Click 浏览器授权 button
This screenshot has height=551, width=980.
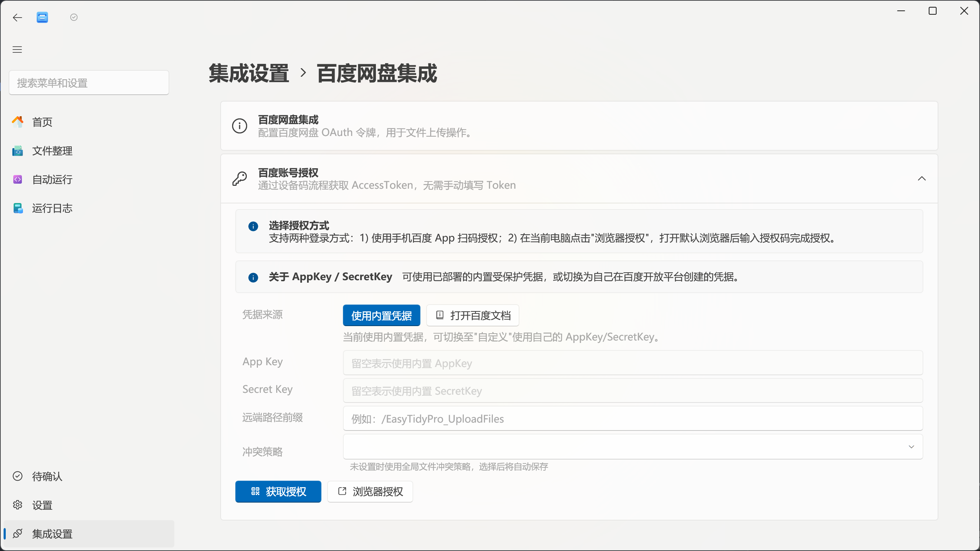pos(370,492)
